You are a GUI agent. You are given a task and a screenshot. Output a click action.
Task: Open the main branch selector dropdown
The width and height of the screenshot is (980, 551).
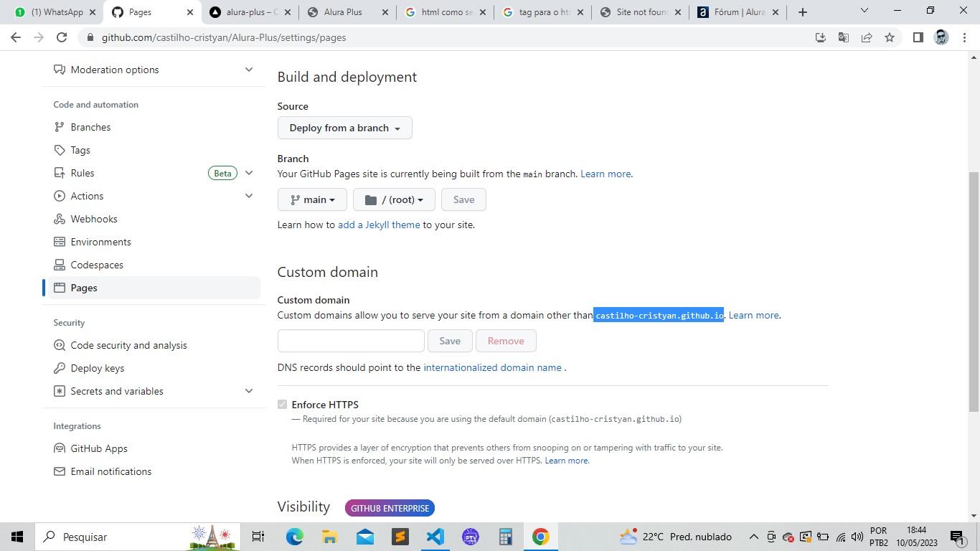click(312, 199)
